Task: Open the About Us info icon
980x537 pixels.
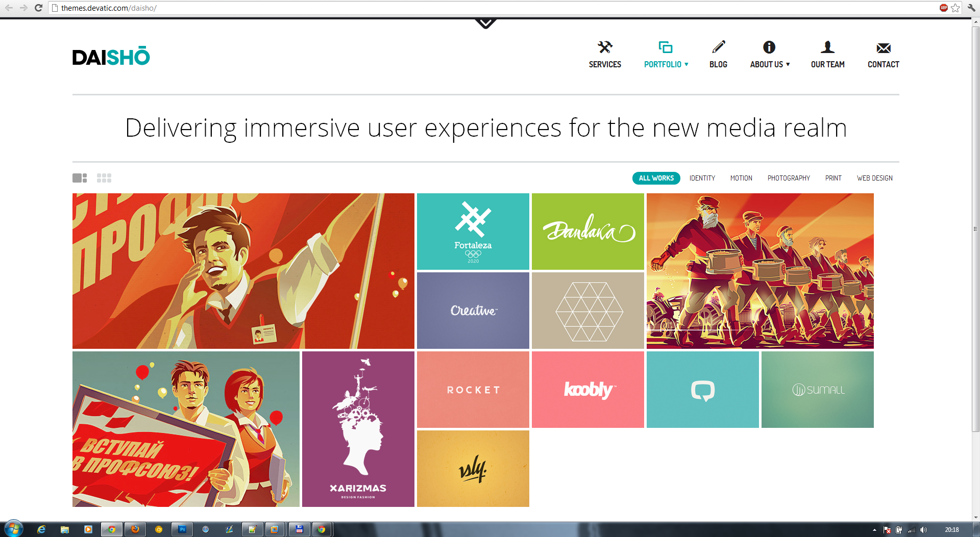Action: click(769, 47)
